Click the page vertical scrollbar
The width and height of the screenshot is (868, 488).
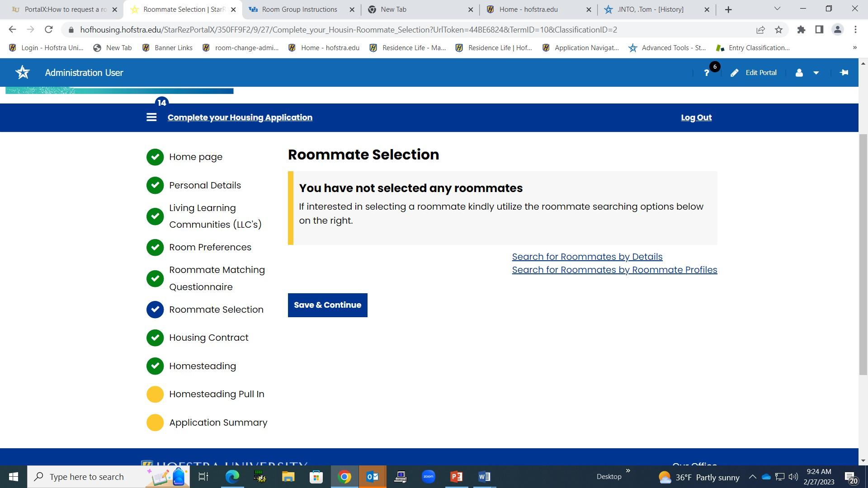coord(863,253)
